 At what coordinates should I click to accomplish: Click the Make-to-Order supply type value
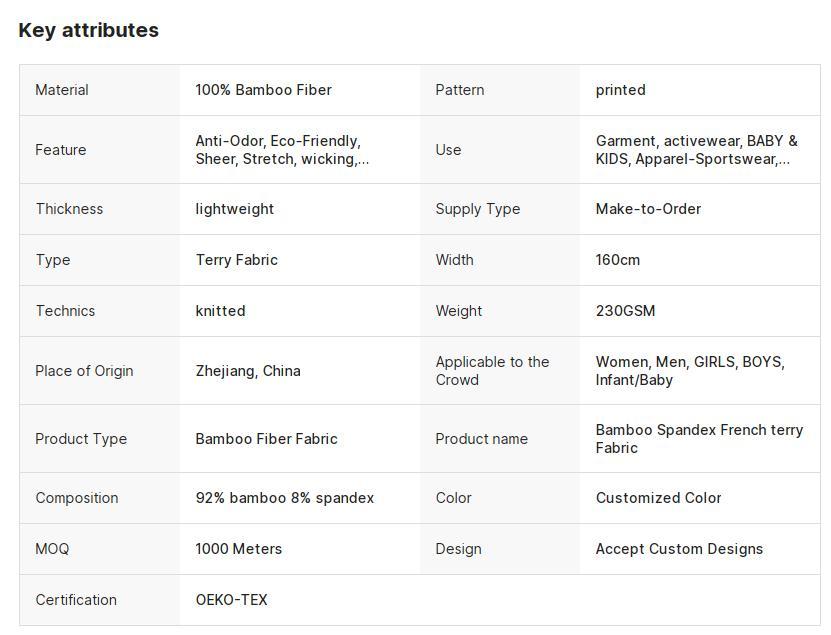(648, 209)
